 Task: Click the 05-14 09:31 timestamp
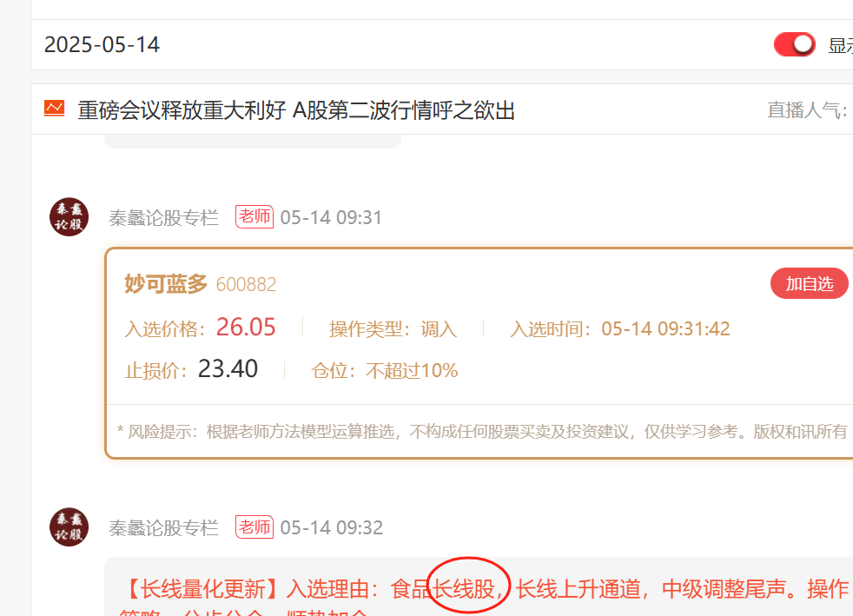pos(331,218)
